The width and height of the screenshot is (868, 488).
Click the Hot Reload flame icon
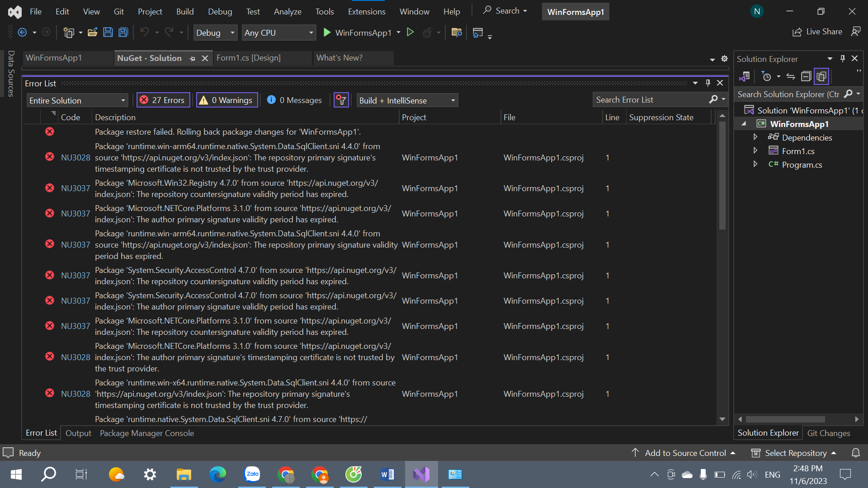(x=427, y=33)
